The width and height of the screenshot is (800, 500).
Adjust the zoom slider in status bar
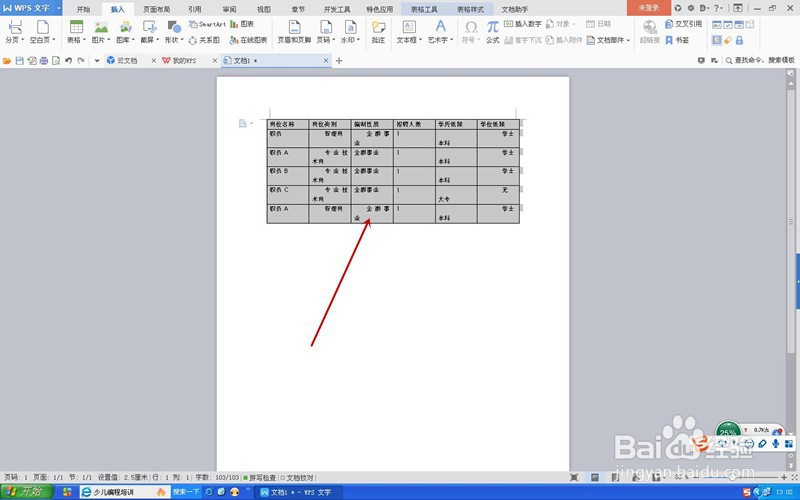[735, 478]
